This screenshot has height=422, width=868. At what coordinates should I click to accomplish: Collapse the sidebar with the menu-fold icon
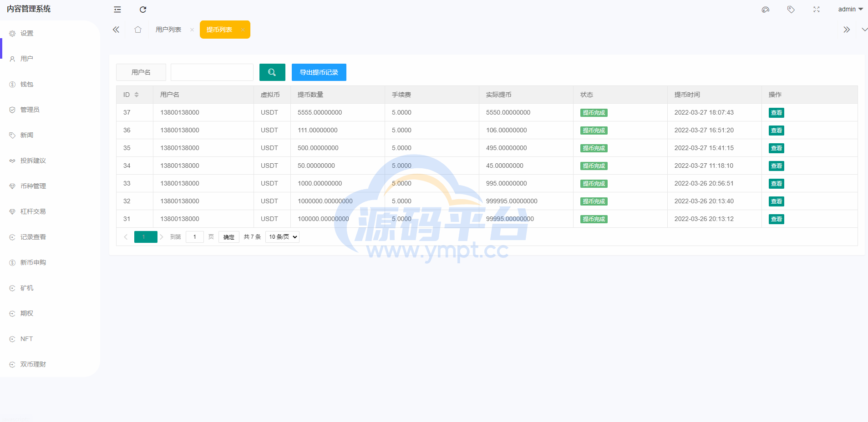[x=117, y=10]
